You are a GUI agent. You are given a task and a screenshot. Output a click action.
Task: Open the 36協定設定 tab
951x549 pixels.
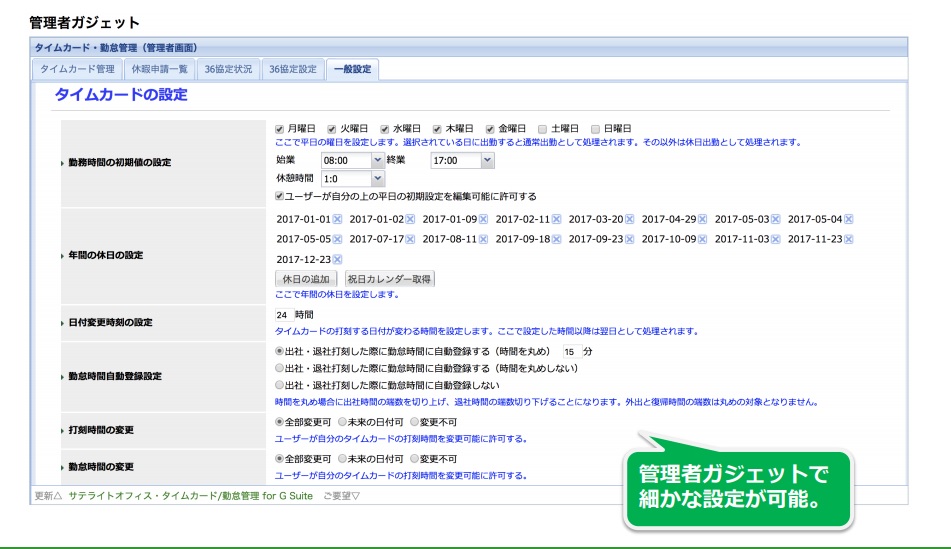point(293,69)
